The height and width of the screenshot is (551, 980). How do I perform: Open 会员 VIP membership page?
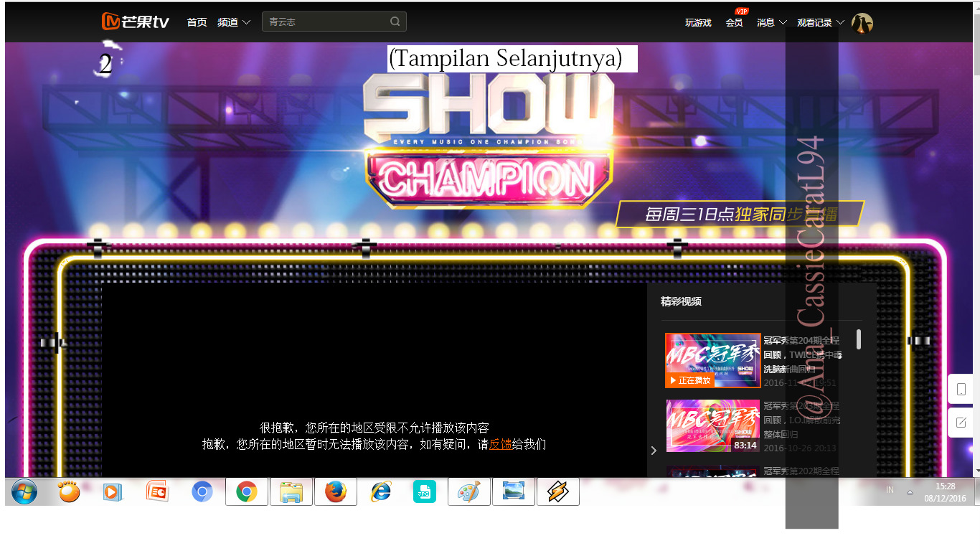(x=734, y=23)
